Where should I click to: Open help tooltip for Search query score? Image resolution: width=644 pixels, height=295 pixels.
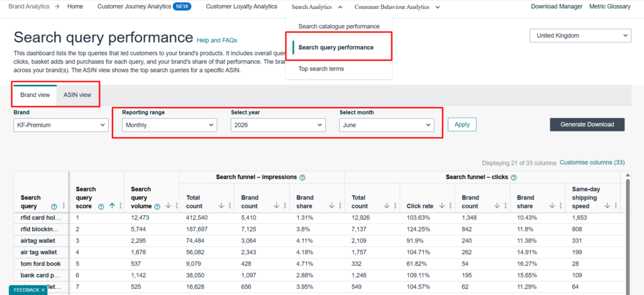[101, 206]
